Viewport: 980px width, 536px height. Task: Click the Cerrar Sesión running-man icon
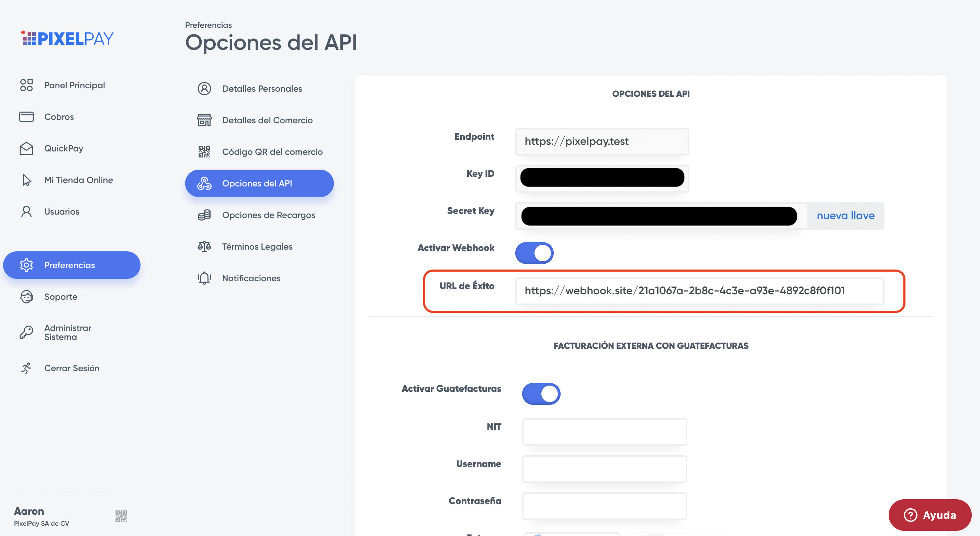pyautogui.click(x=26, y=368)
